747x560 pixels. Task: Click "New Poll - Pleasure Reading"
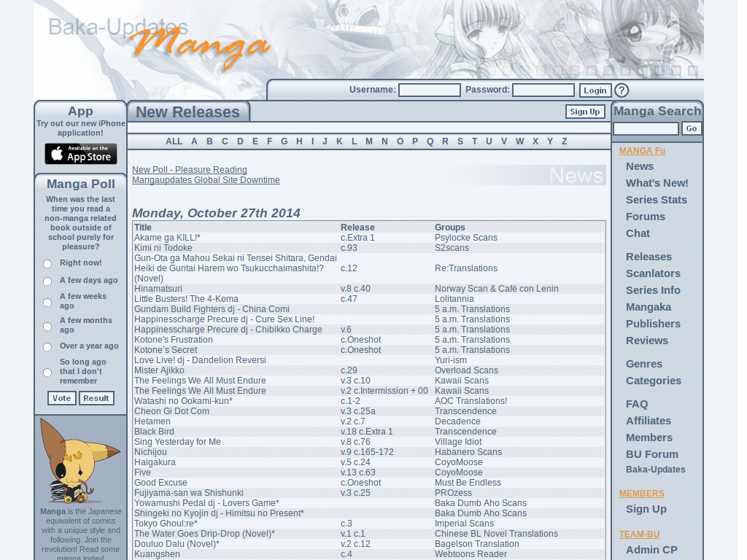coord(189,169)
